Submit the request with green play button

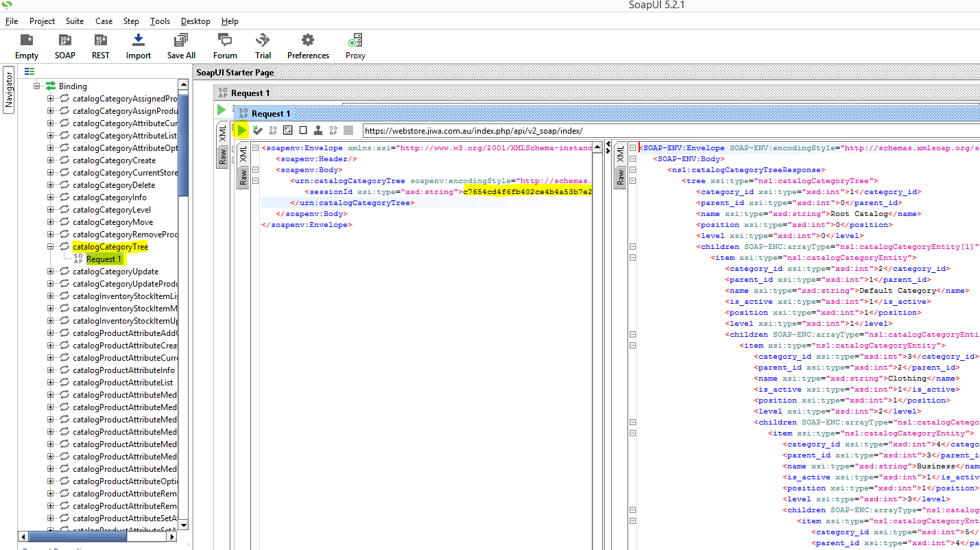pos(241,130)
